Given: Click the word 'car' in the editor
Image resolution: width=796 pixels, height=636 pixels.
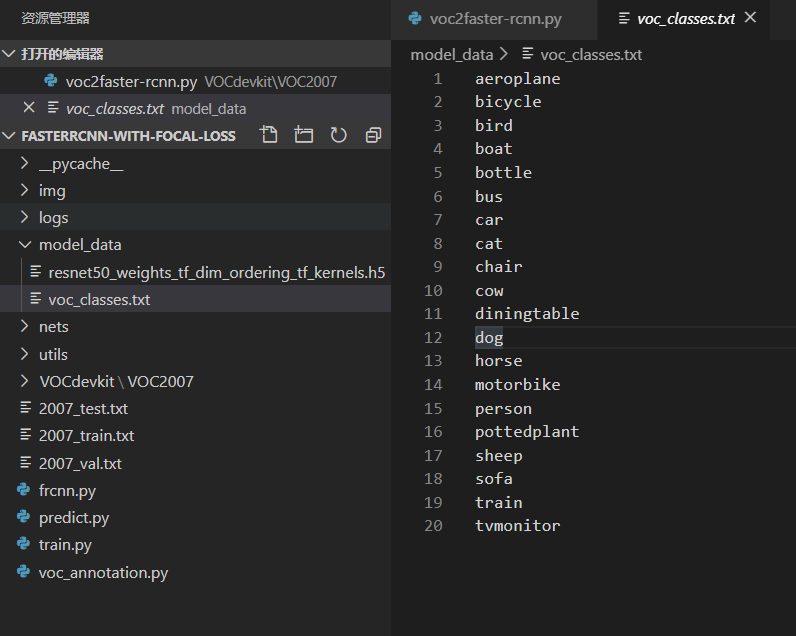Looking at the screenshot, I should (488, 219).
